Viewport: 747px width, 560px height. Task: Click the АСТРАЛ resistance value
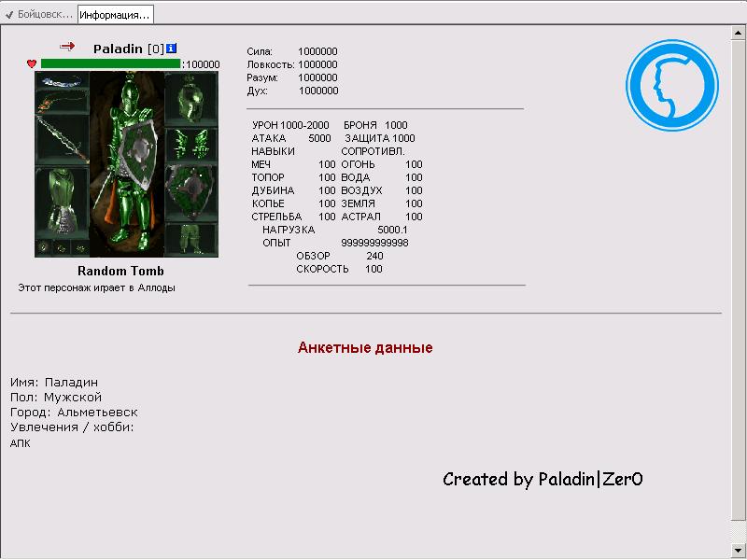pyautogui.click(x=414, y=217)
